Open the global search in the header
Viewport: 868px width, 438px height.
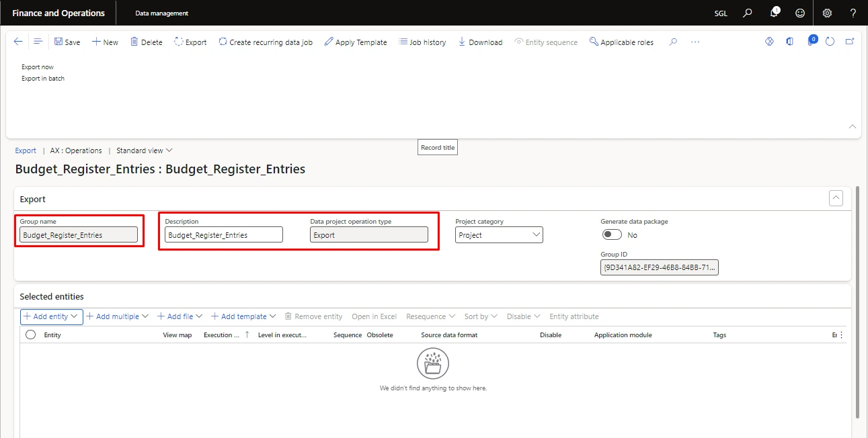point(748,13)
